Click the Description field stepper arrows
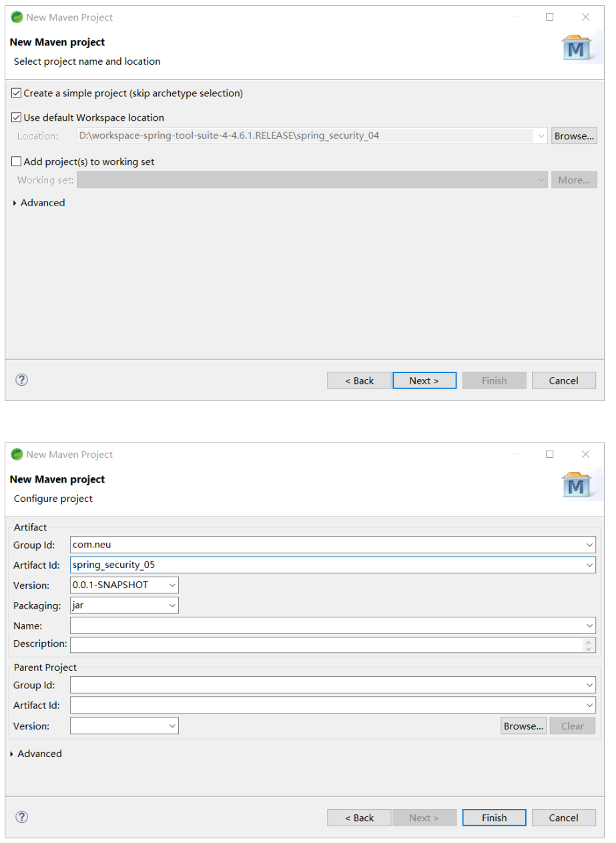The image size is (616, 843). [x=588, y=645]
